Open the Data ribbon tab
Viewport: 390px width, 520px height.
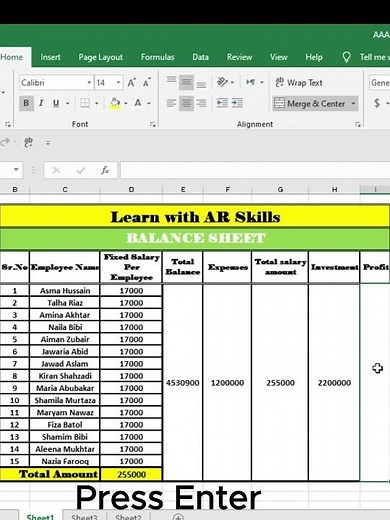[200, 57]
